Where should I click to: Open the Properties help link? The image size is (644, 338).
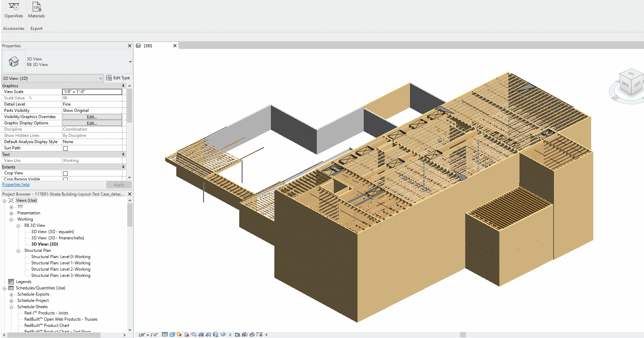tap(16, 184)
